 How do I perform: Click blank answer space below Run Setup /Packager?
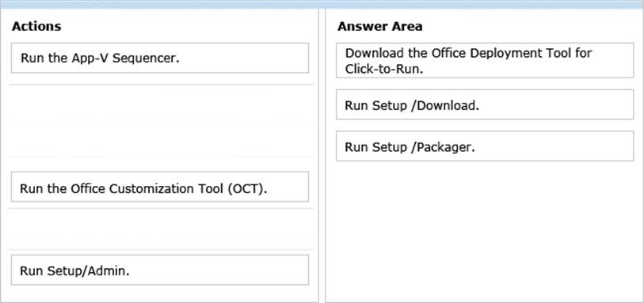(x=485, y=229)
